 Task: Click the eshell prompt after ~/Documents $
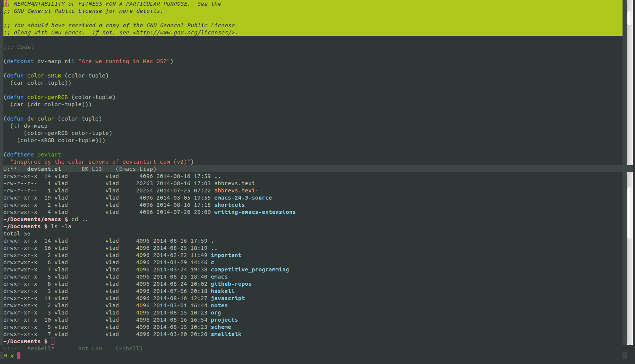(53, 341)
